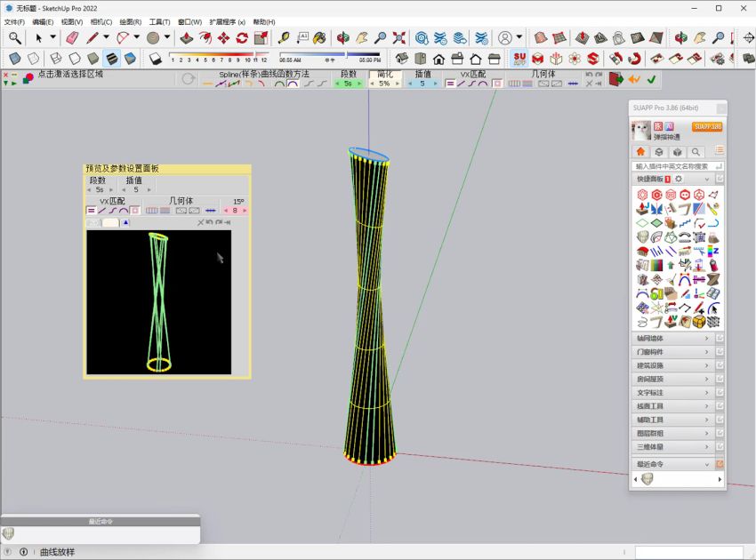
Task: Exit the Curviloft tool with door icon
Action: 615,79
